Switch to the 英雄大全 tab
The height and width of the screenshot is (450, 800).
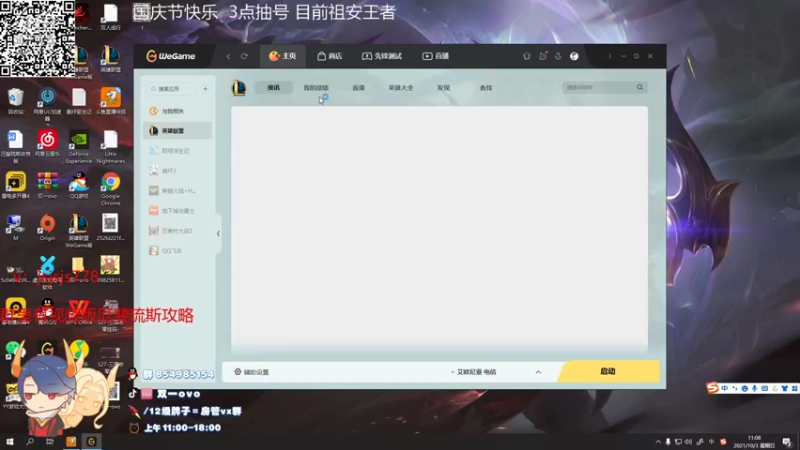(x=401, y=88)
